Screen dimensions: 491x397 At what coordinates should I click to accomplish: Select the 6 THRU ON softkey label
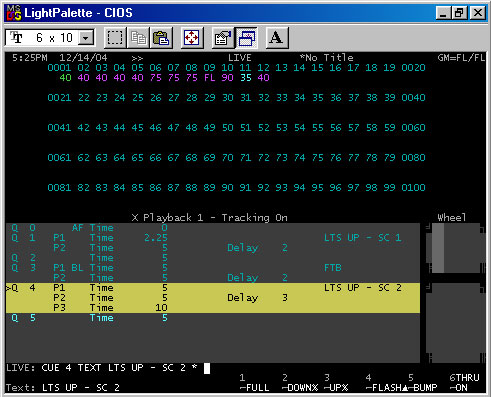(x=464, y=383)
